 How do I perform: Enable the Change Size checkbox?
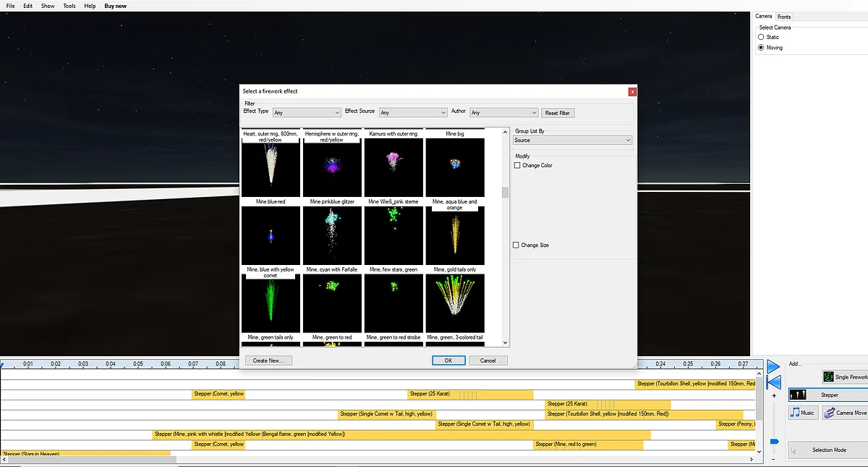tap(516, 245)
